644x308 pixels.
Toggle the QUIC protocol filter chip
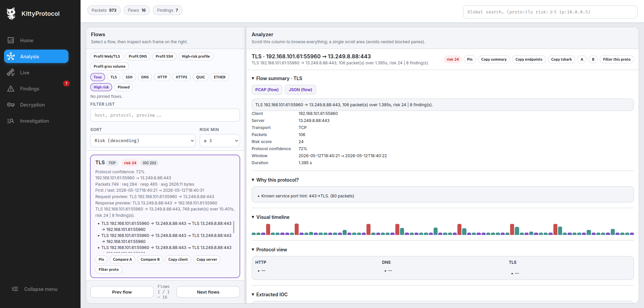[201, 77]
